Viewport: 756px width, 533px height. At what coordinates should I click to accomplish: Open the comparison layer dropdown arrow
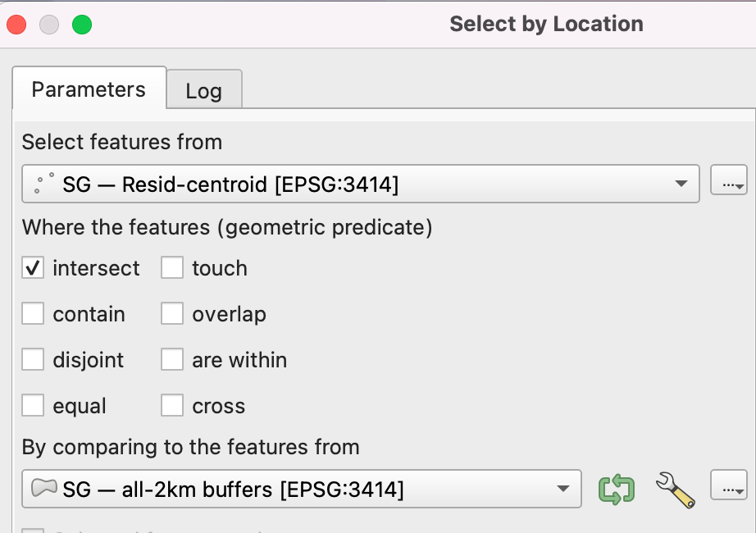tap(562, 490)
